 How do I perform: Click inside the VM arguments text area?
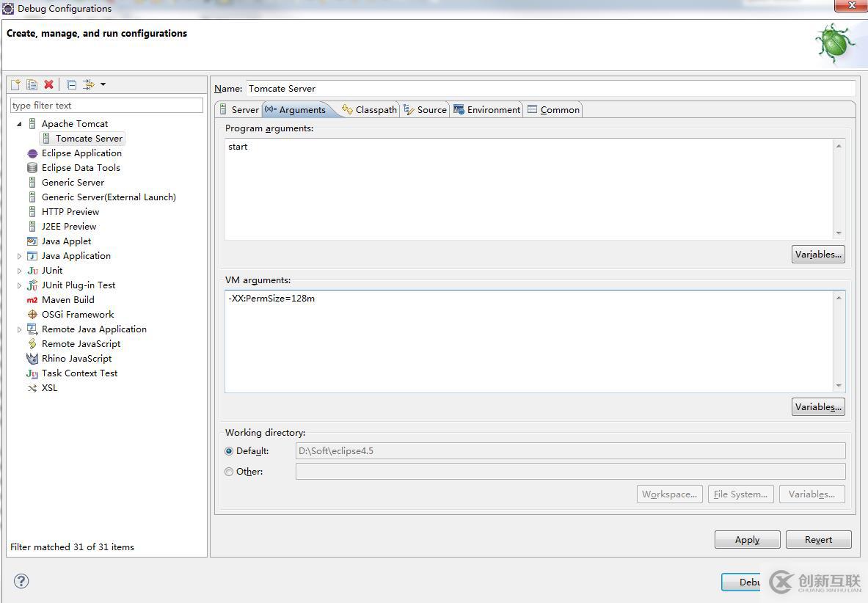coord(529,341)
